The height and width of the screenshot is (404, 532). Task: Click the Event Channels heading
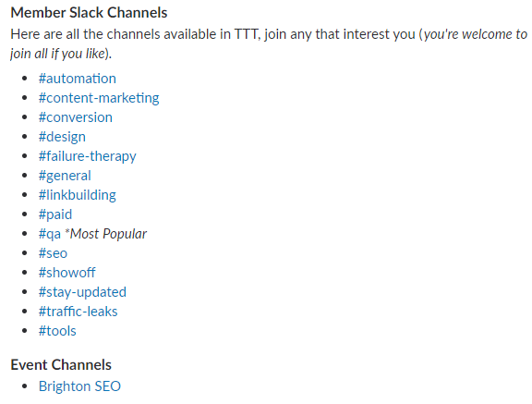[x=61, y=365]
